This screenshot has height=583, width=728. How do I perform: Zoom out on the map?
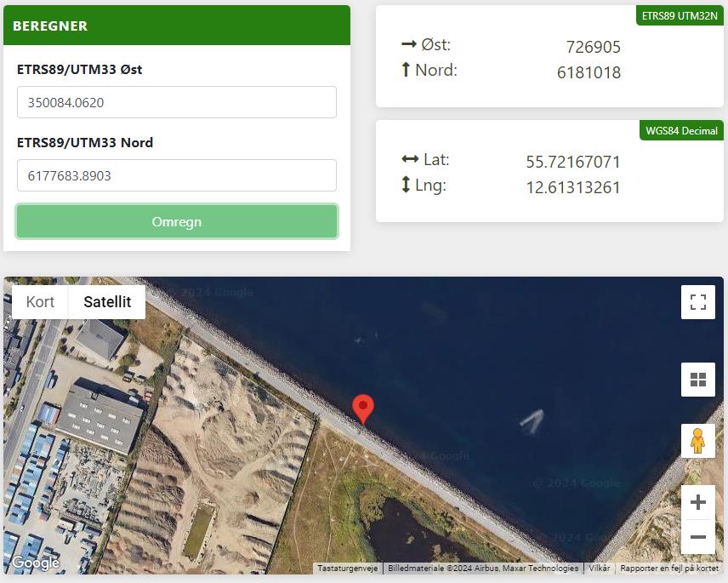[x=698, y=537]
